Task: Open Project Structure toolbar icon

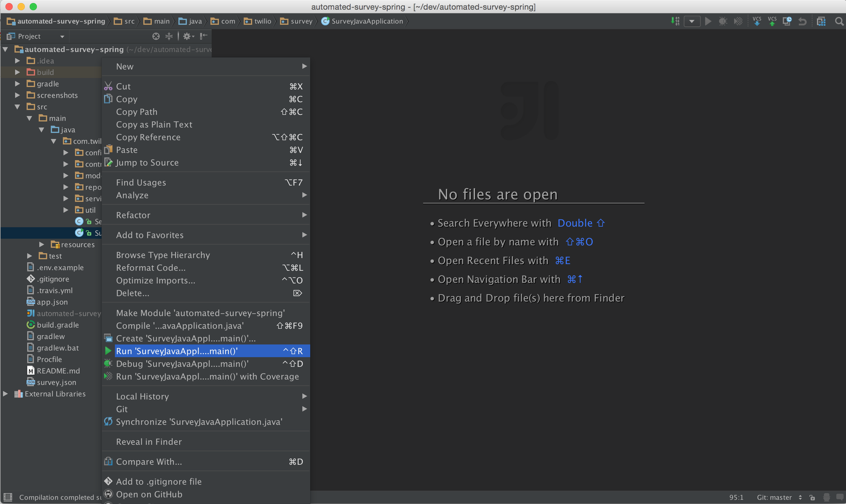Action: point(821,21)
